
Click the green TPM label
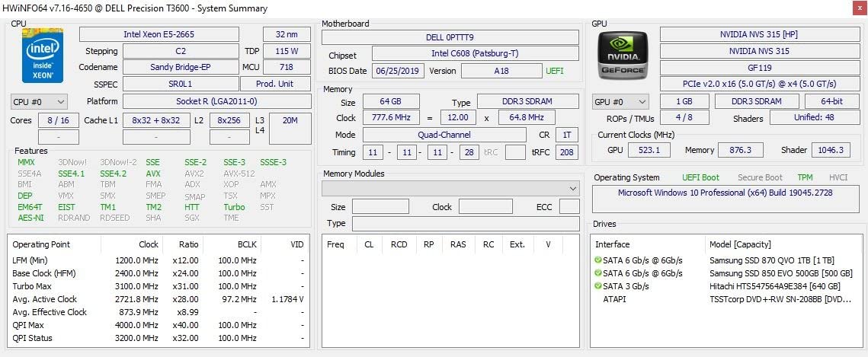point(805,177)
